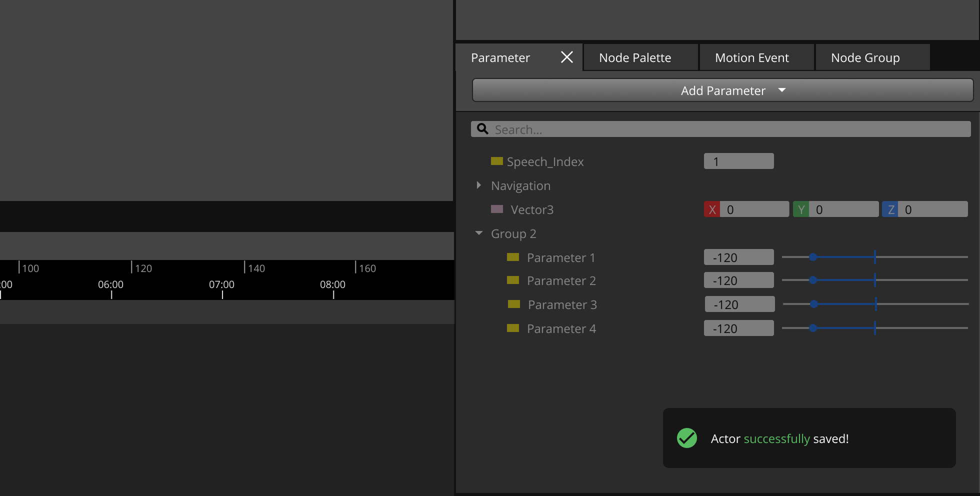This screenshot has height=496, width=980.
Task: Select the Parameter 2 yellow icon
Action: [x=513, y=280]
